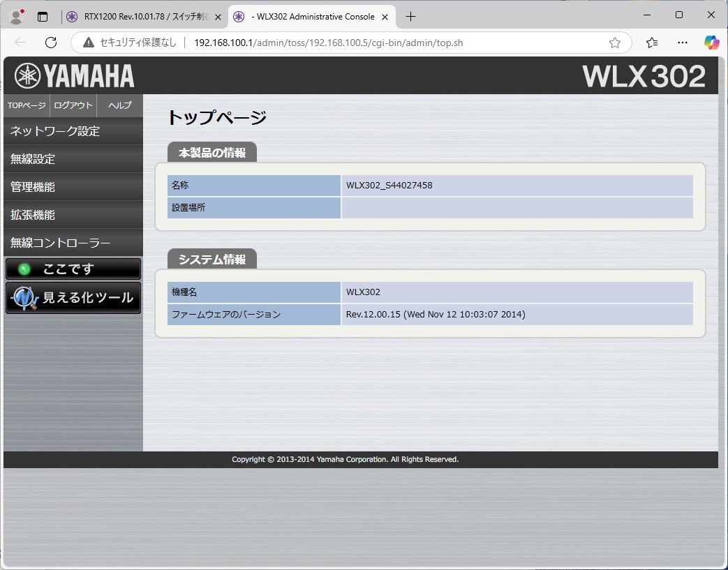Open Copilot sidebar icon
This screenshot has height=570, width=728.
[711, 43]
